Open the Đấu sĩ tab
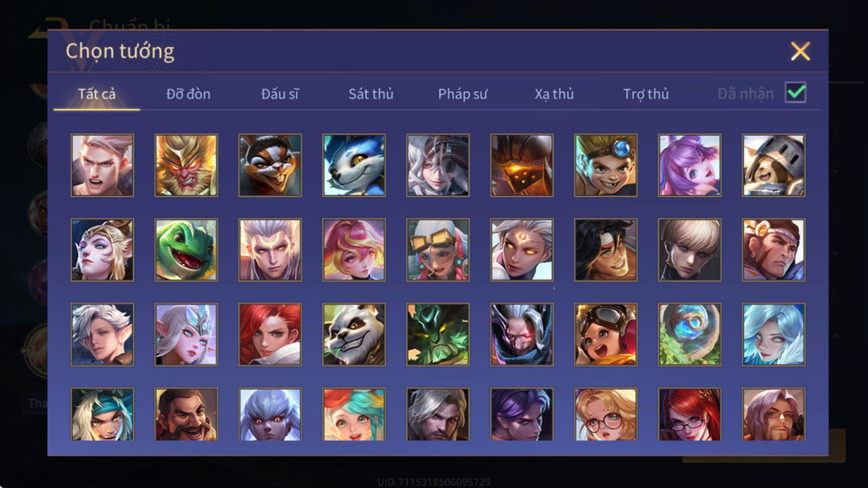868x488 pixels. [x=280, y=94]
